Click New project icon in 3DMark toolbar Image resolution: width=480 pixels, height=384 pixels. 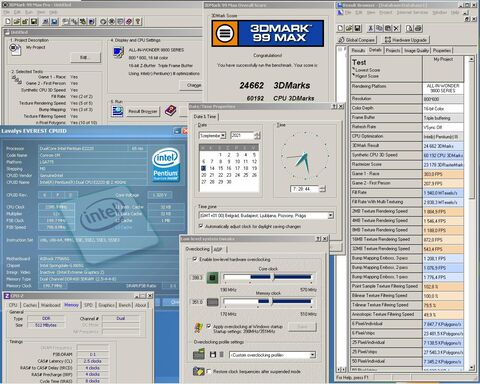pos(8,22)
